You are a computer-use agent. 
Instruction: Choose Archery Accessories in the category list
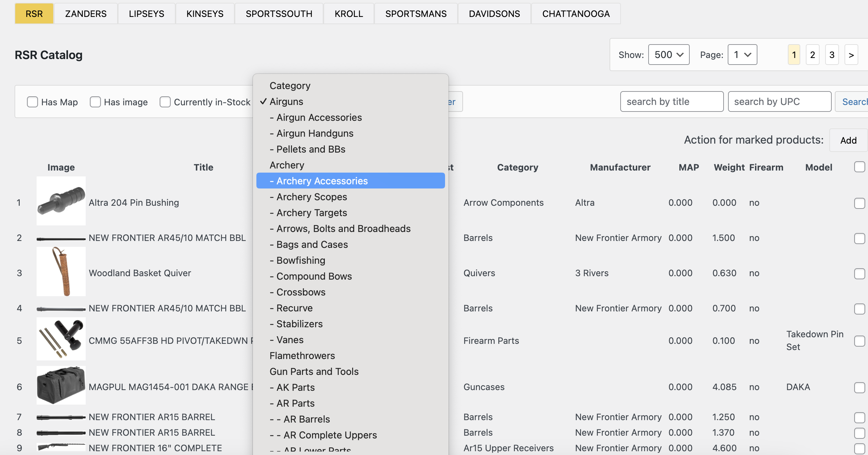click(350, 181)
